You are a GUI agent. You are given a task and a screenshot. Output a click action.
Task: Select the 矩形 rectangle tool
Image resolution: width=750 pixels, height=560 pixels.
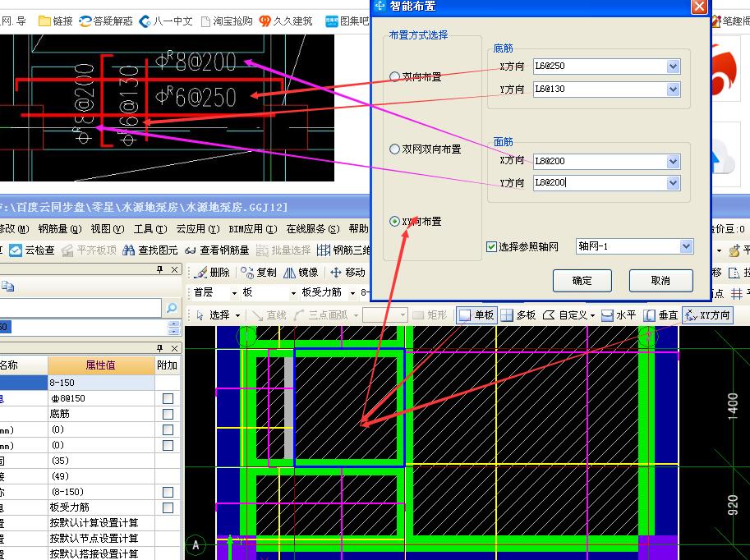coord(429,315)
